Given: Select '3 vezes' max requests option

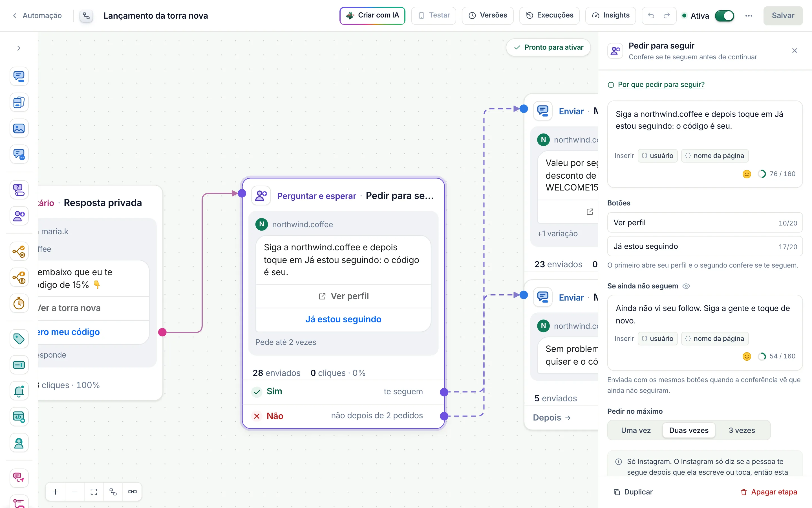Looking at the screenshot, I should coord(742,430).
